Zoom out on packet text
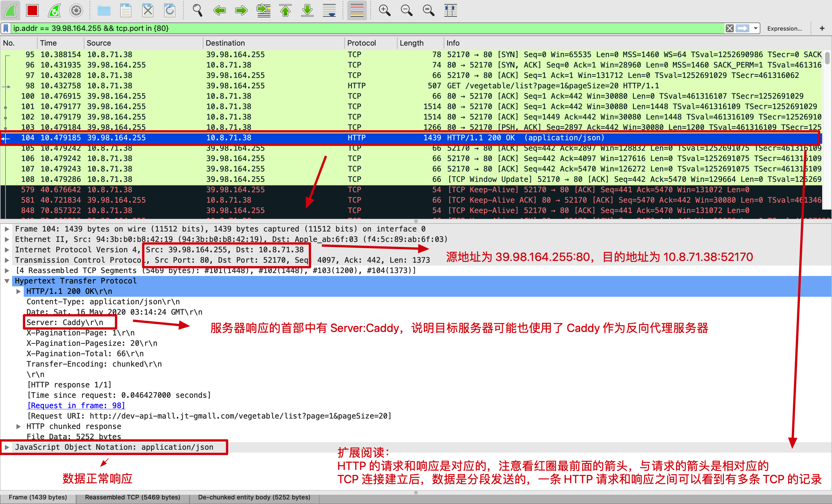This screenshot has height=504, width=832. pos(406,10)
